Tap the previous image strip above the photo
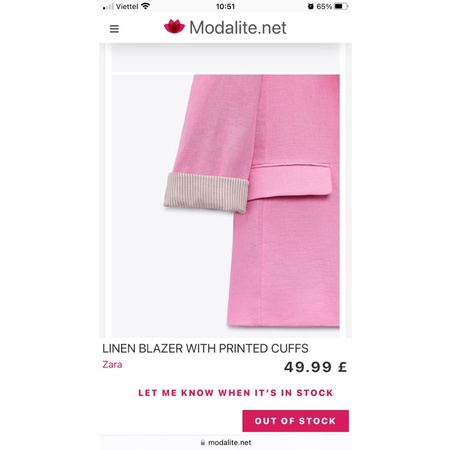The width and height of the screenshot is (450, 450). (226, 58)
